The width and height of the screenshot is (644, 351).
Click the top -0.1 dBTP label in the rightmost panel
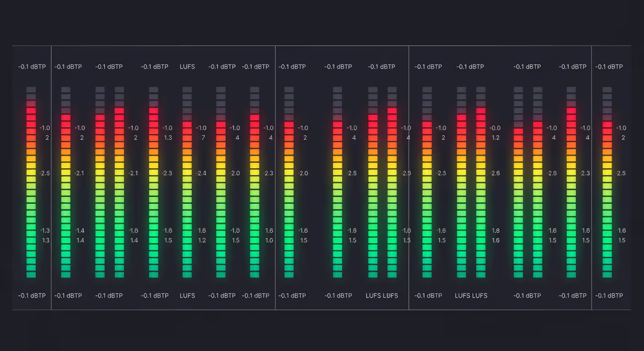(609, 67)
